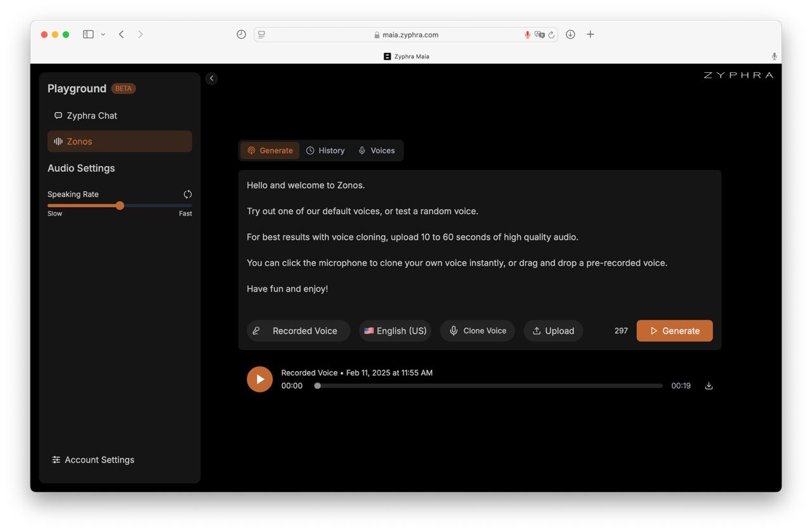Click the Clone Voice microphone button
Screen dimensions: 812x532
tap(477, 331)
